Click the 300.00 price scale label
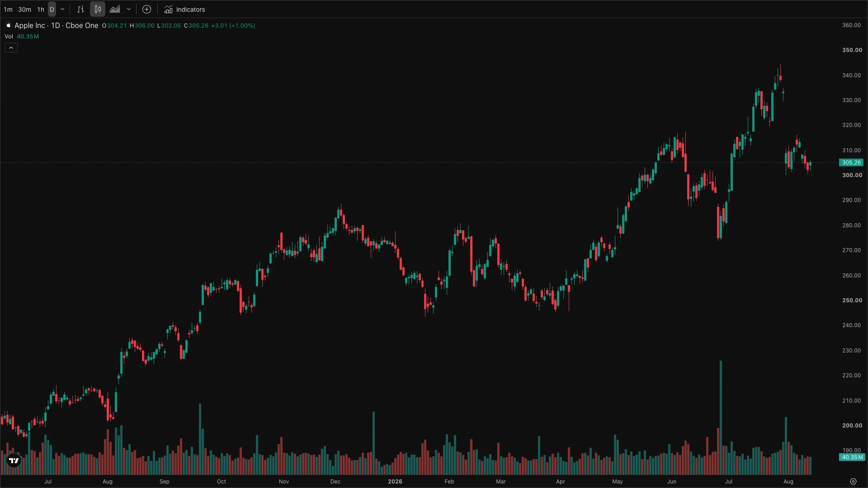868x488 pixels. (x=852, y=175)
